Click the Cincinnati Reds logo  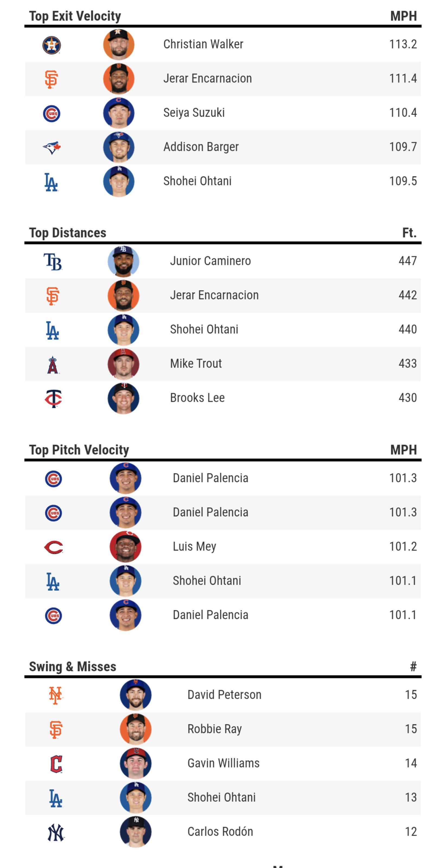[x=53, y=547]
